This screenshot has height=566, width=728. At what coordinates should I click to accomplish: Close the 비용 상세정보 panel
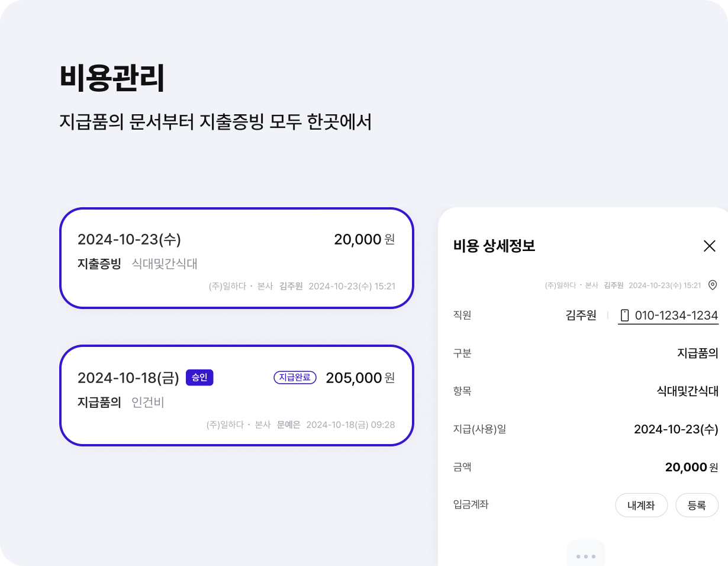point(709,246)
